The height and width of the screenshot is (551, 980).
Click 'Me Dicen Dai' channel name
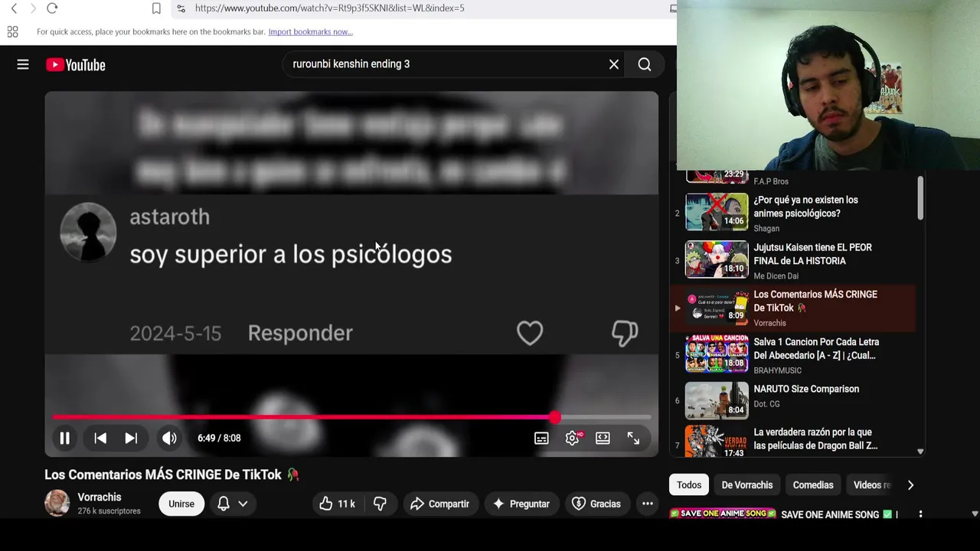pos(776,275)
